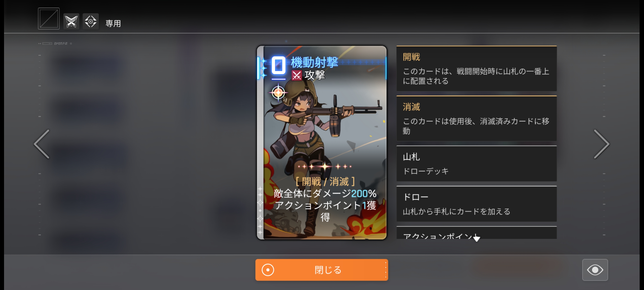This screenshot has height=290, width=644.
Task: Select the 専用 label tab
Action: tap(113, 23)
